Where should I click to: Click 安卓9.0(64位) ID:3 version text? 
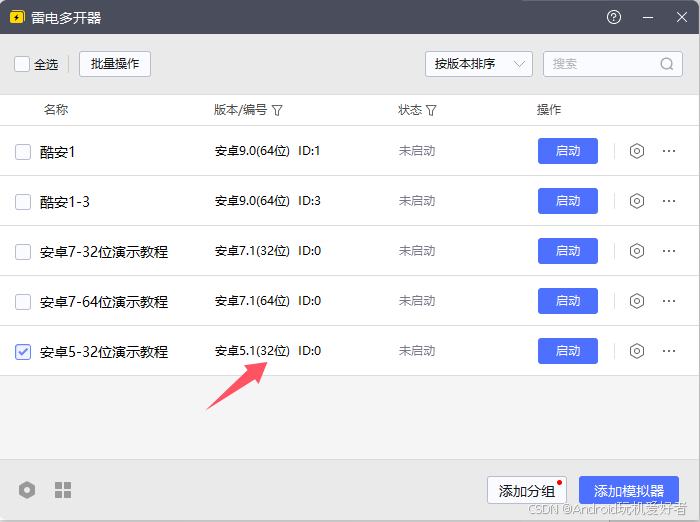coord(267,201)
